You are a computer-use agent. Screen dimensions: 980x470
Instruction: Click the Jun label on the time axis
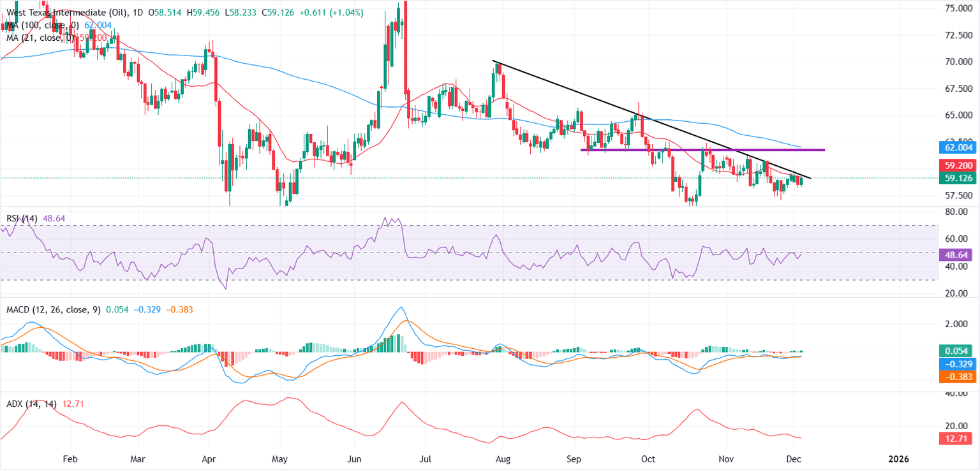pyautogui.click(x=355, y=459)
